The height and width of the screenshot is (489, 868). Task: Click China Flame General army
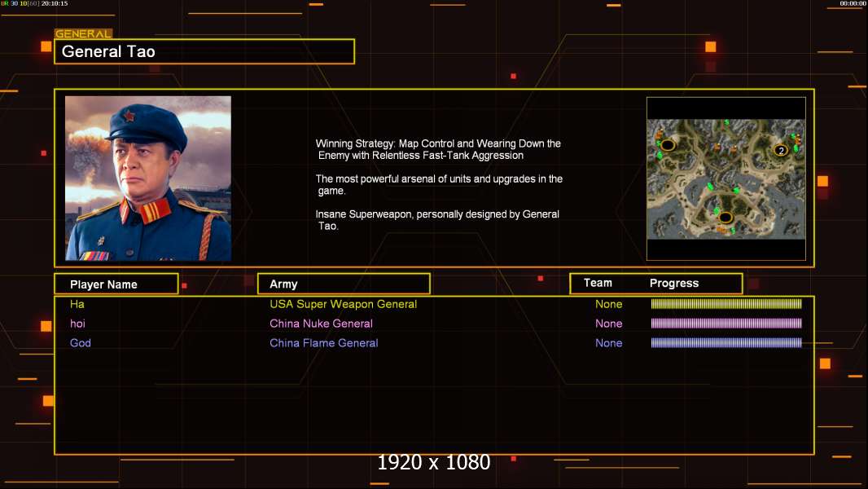pos(324,343)
